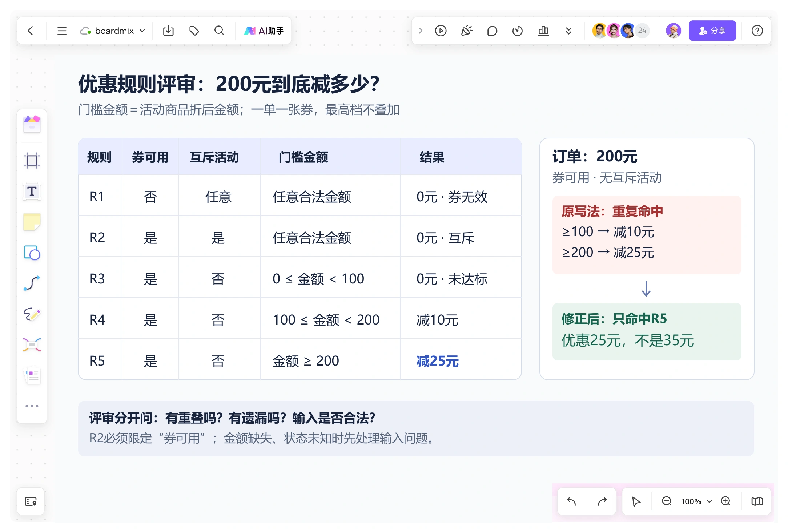The width and height of the screenshot is (788, 532).
Task: Redo the last action
Action: [x=602, y=501]
